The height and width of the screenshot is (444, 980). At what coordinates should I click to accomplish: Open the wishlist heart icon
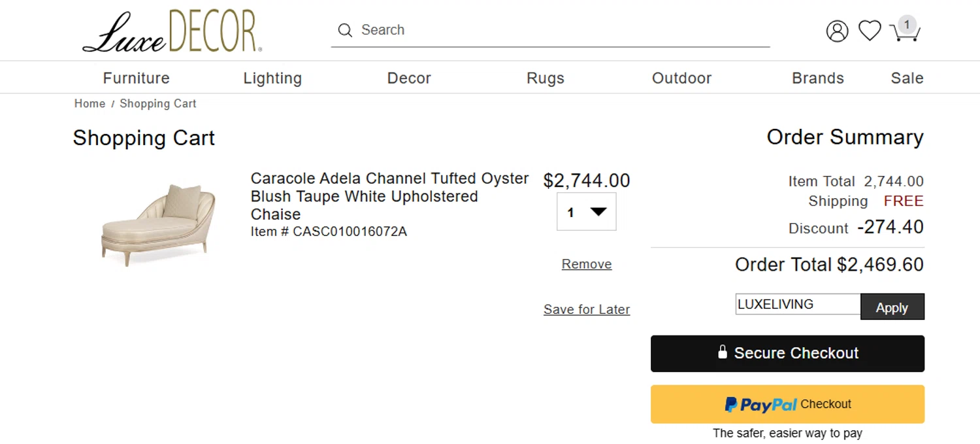tap(870, 30)
